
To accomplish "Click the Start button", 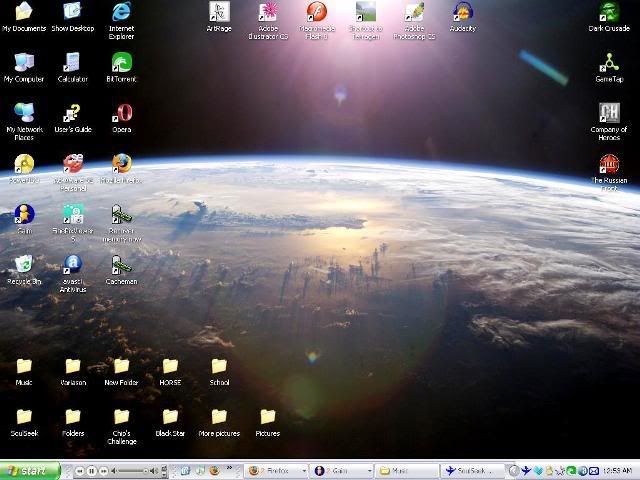I will tap(29, 471).
